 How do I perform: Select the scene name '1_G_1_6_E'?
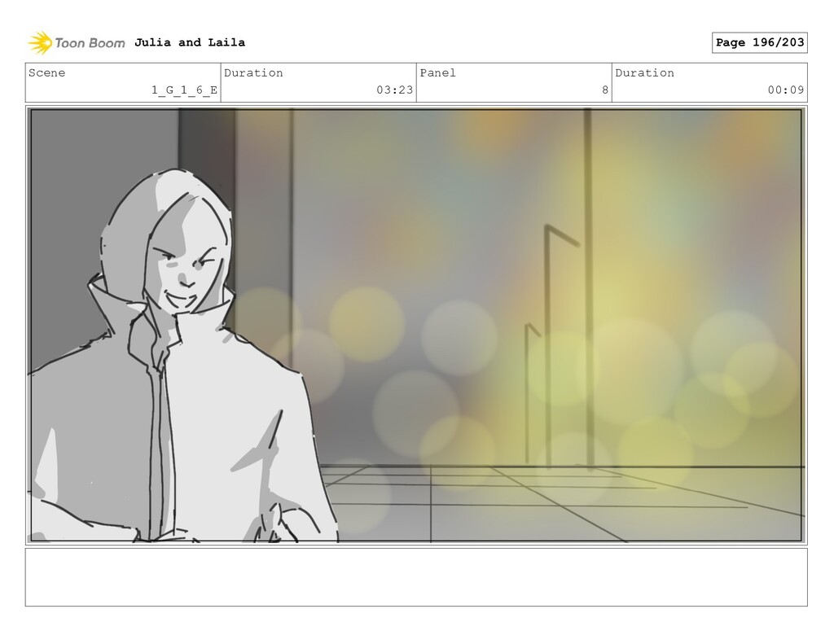[185, 90]
